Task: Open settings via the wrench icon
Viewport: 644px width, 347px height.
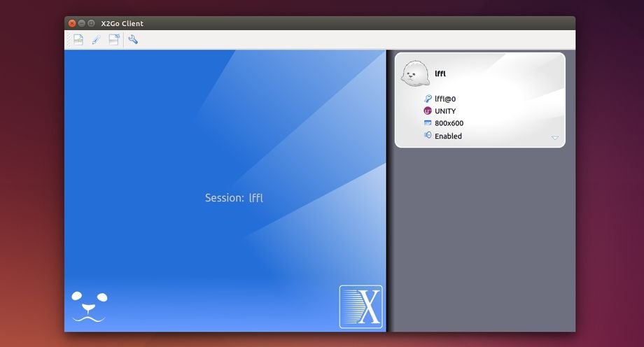Action: [x=133, y=40]
